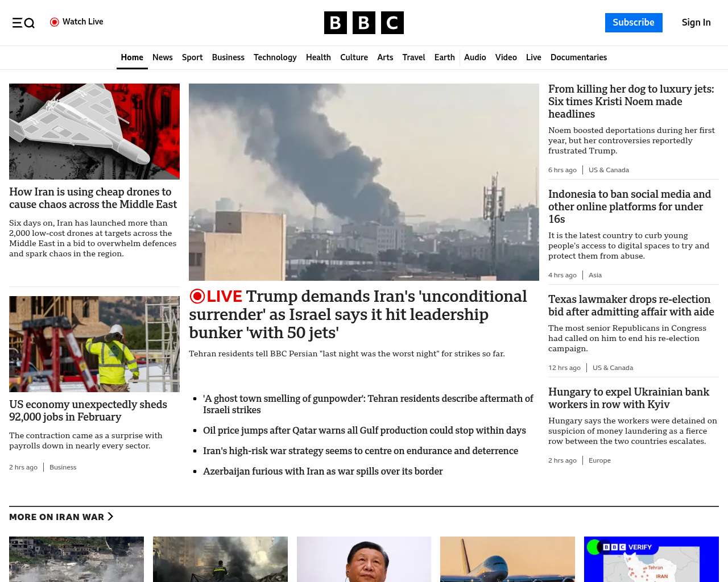Viewport: 728px width, 582px height.
Task: Click the 'Six days on, Iran has launched' summary
Action: [93, 238]
